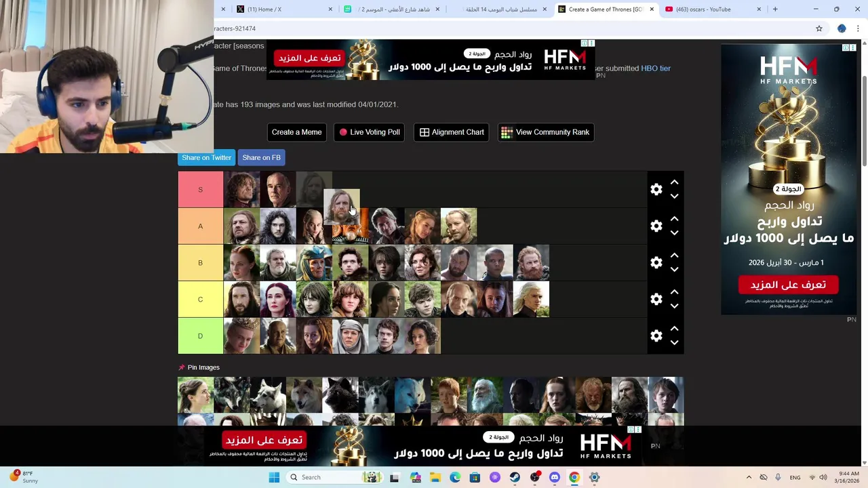The image size is (868, 488).
Task: Close the Home / X tab
Action: pos(330,9)
